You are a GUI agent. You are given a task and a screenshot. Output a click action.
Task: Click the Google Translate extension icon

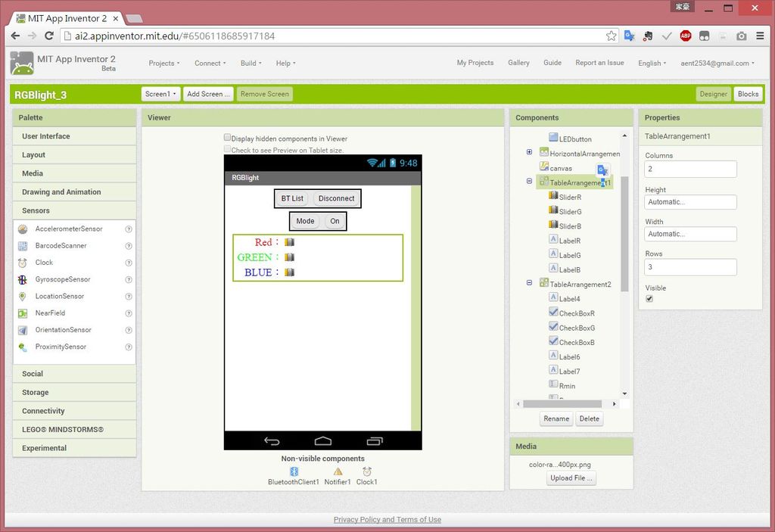tap(629, 36)
